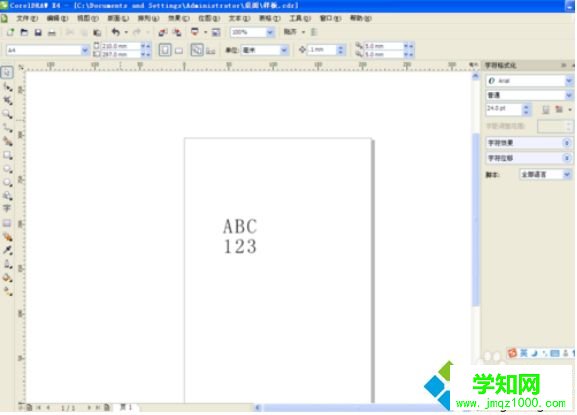Open the A4 paper size dropdown

pyautogui.click(x=85, y=50)
